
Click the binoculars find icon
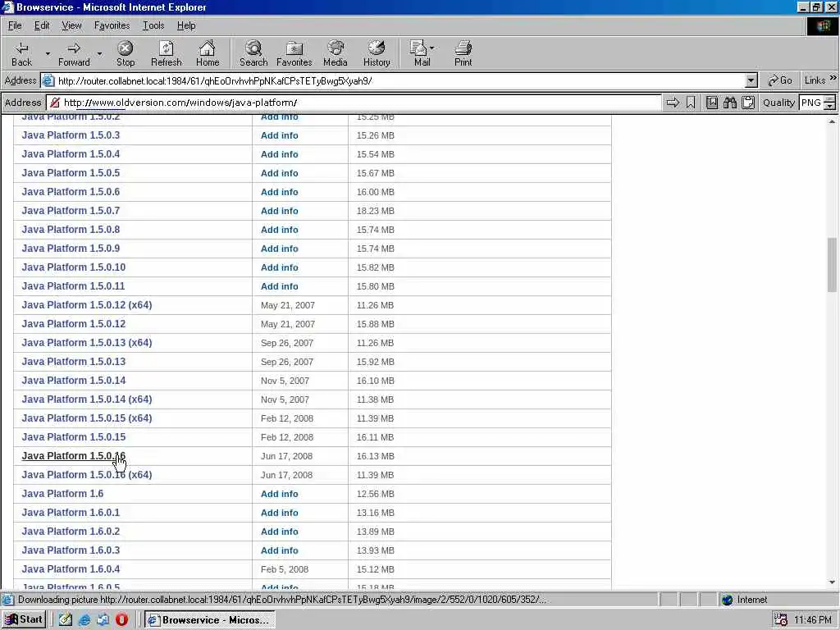730,103
